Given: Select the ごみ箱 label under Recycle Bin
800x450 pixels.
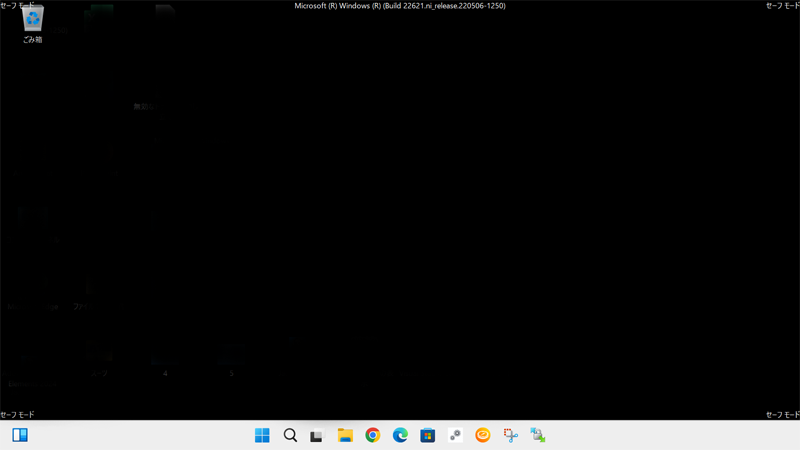Looking at the screenshot, I should [33, 40].
